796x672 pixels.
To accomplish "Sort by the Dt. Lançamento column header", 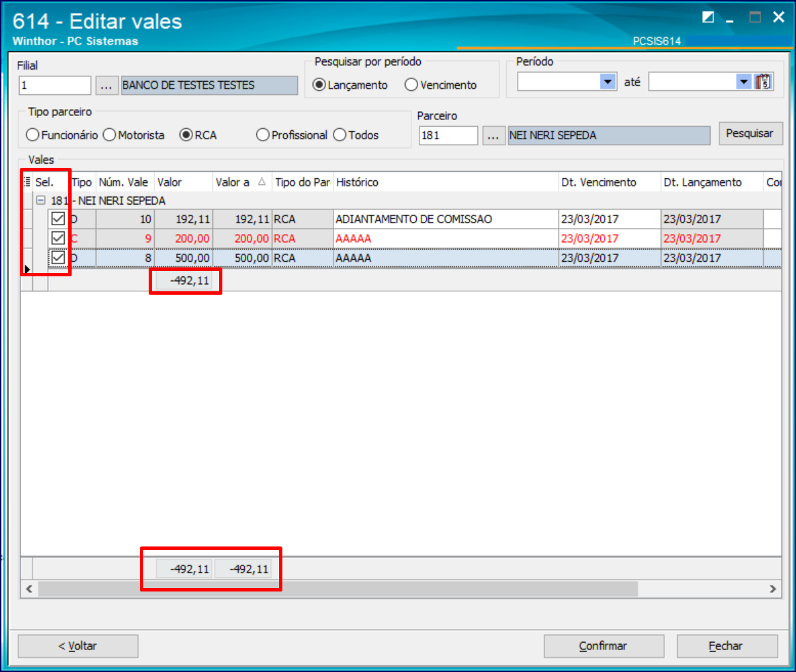I will pyautogui.click(x=711, y=182).
